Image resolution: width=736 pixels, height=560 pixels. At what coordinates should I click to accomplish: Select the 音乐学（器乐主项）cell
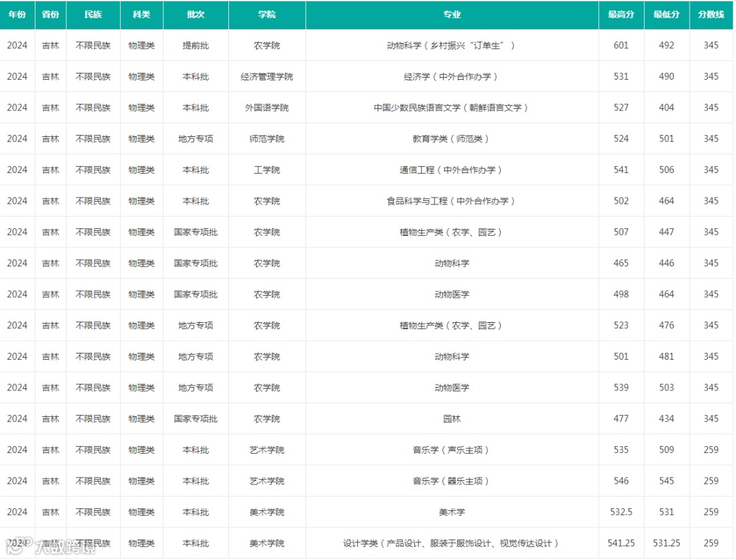pyautogui.click(x=452, y=481)
